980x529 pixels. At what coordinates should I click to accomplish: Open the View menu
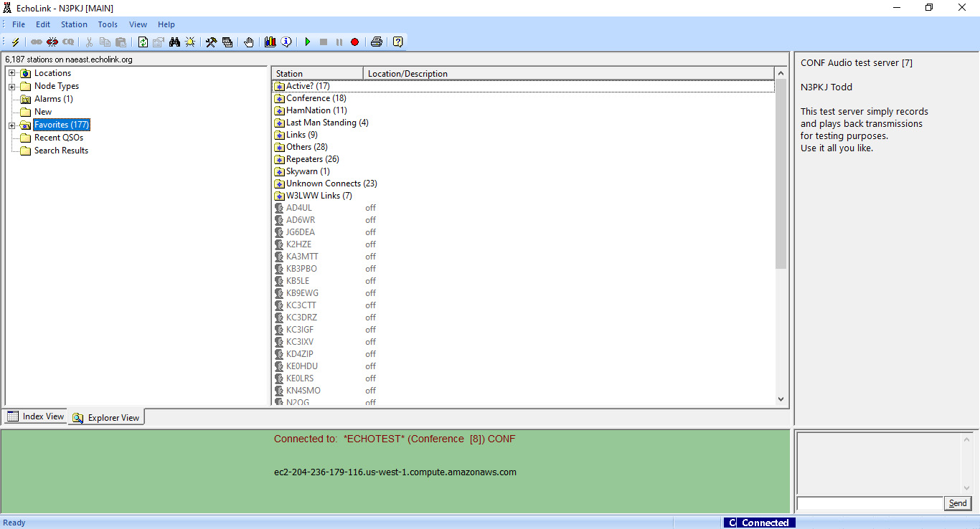coord(138,24)
